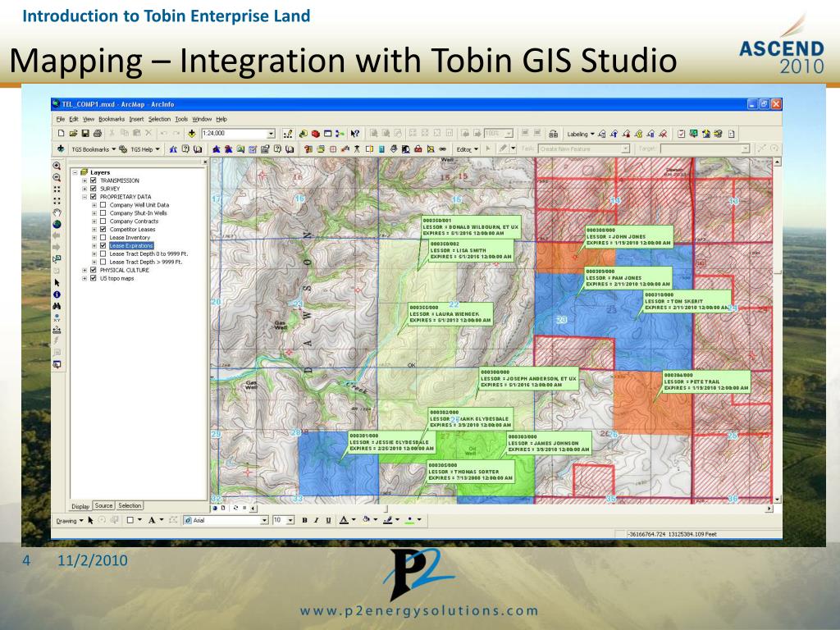Viewport: 840px width, 630px height.
Task: Collapse the PROPRIETARY DATA group
Action: pyautogui.click(x=84, y=197)
